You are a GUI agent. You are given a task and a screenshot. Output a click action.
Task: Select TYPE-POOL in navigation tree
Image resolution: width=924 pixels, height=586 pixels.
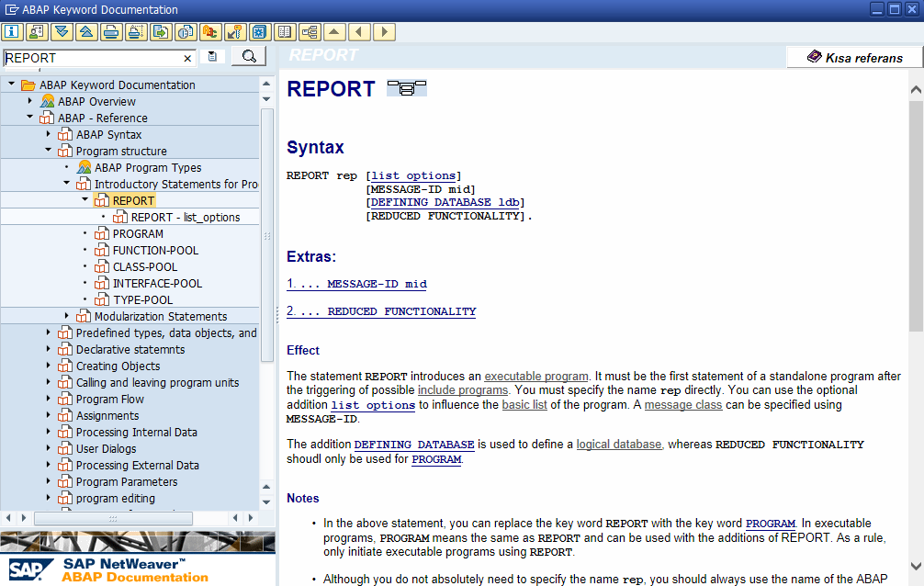pos(142,299)
